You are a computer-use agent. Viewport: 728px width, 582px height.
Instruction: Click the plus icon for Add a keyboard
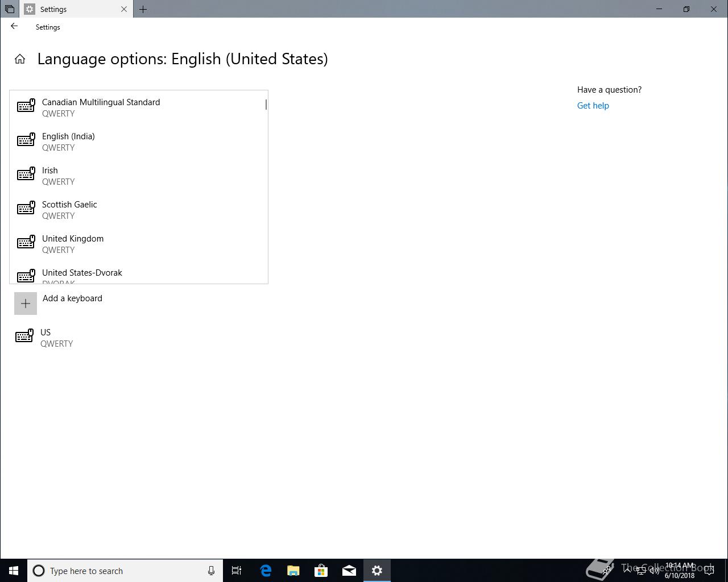coord(26,304)
